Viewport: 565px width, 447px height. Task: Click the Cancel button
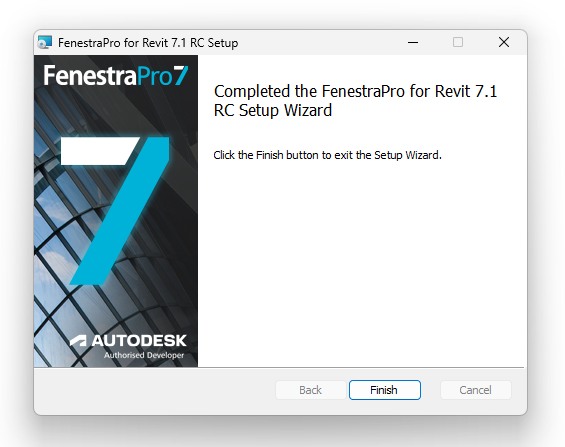click(x=475, y=390)
